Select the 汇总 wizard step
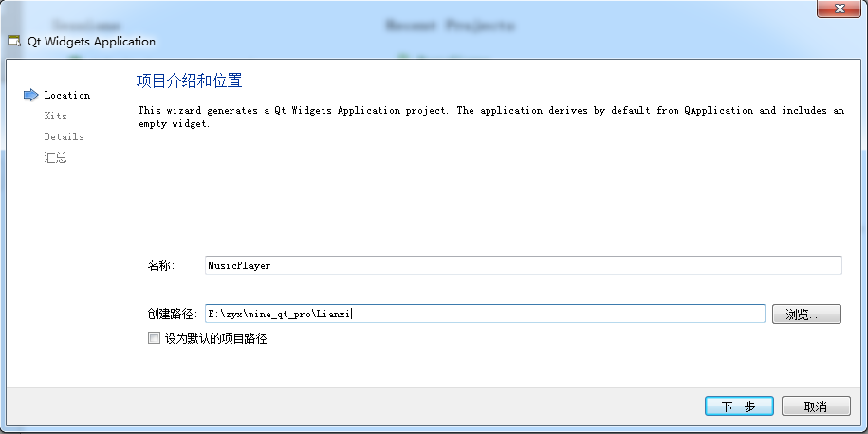The image size is (868, 434). [x=55, y=157]
